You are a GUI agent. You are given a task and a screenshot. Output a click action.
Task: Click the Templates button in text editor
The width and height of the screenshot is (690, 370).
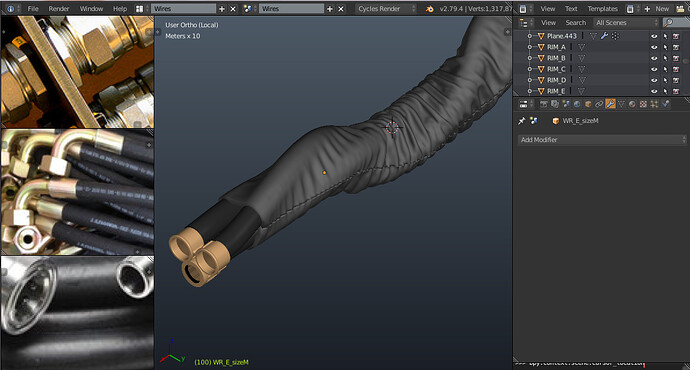tap(602, 8)
